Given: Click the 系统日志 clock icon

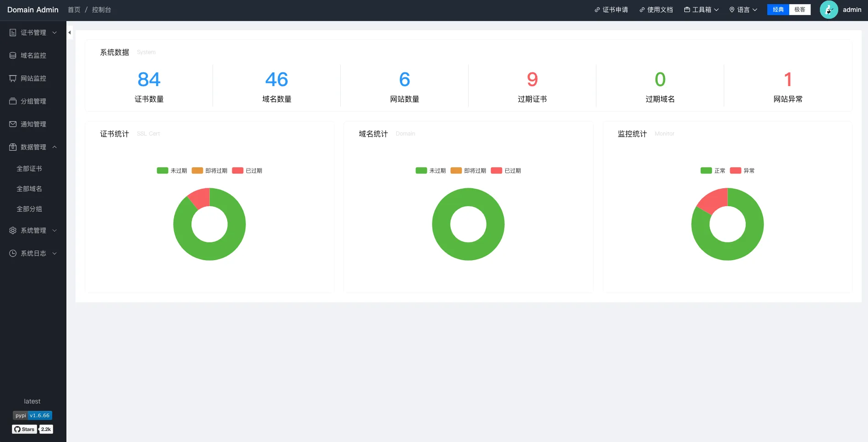Looking at the screenshot, I should tap(13, 253).
